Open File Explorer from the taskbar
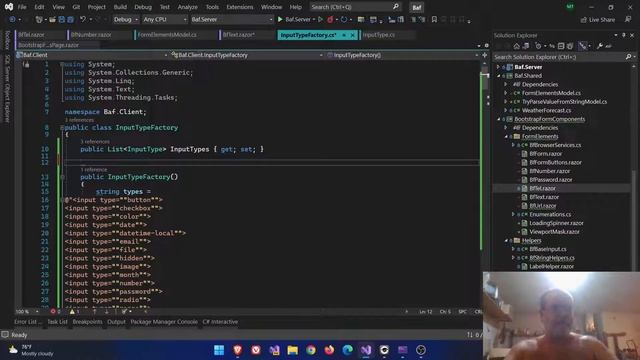Viewport: 640px width, 360px height. coord(293,350)
